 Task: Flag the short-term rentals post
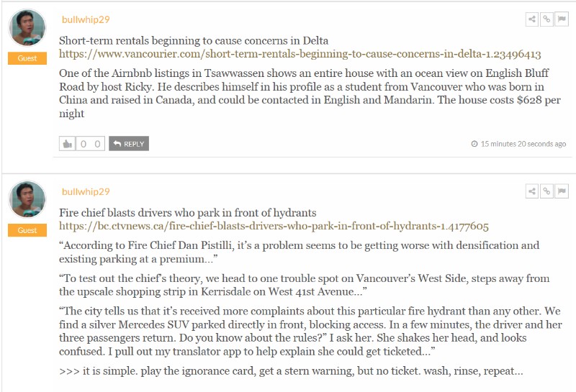[x=561, y=19]
